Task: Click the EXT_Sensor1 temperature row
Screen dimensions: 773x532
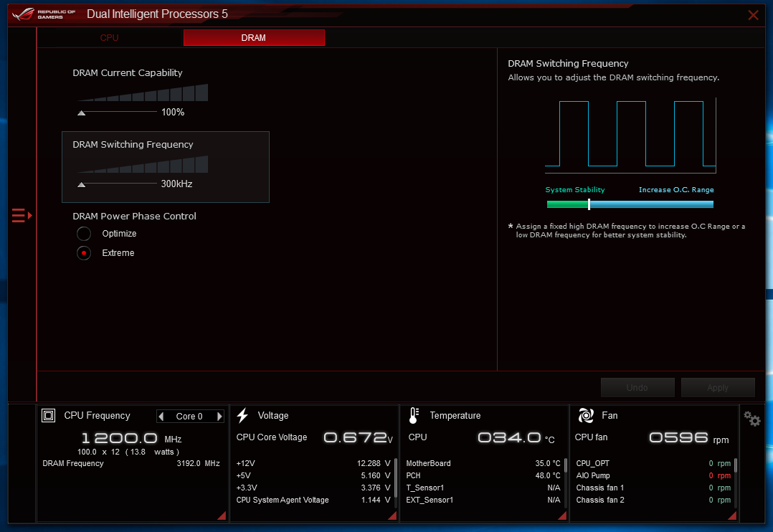Action: click(x=483, y=500)
